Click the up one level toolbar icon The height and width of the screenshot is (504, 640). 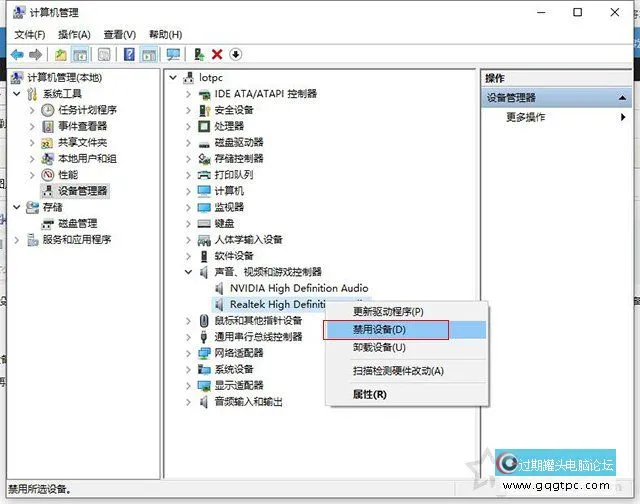coord(61,54)
